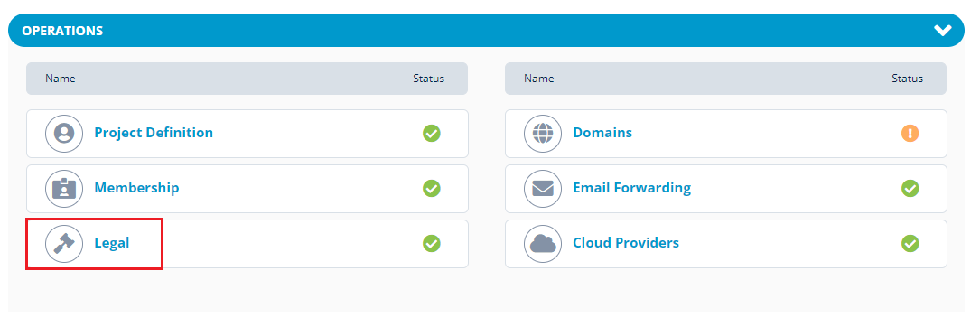
Task: Click Name header above Project Definition
Action: [x=60, y=79]
